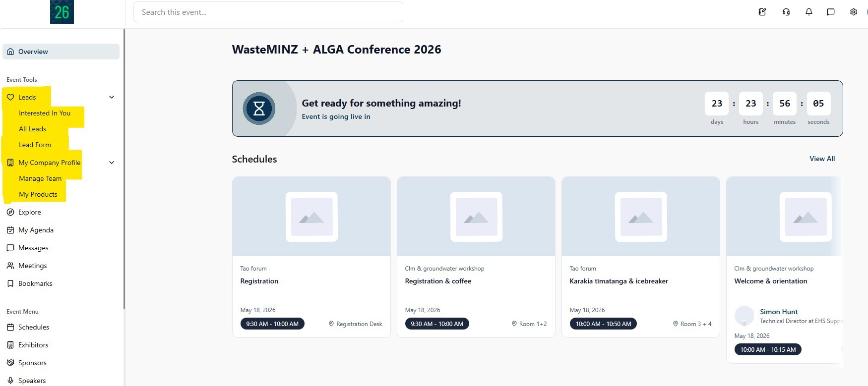Click the hourglass countdown icon

coord(259,109)
